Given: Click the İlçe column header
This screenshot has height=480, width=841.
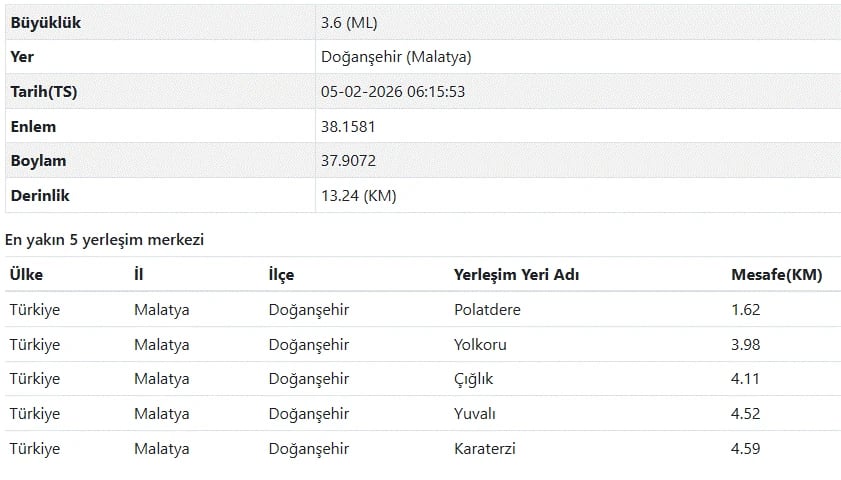Looking at the screenshot, I should 281,275.
